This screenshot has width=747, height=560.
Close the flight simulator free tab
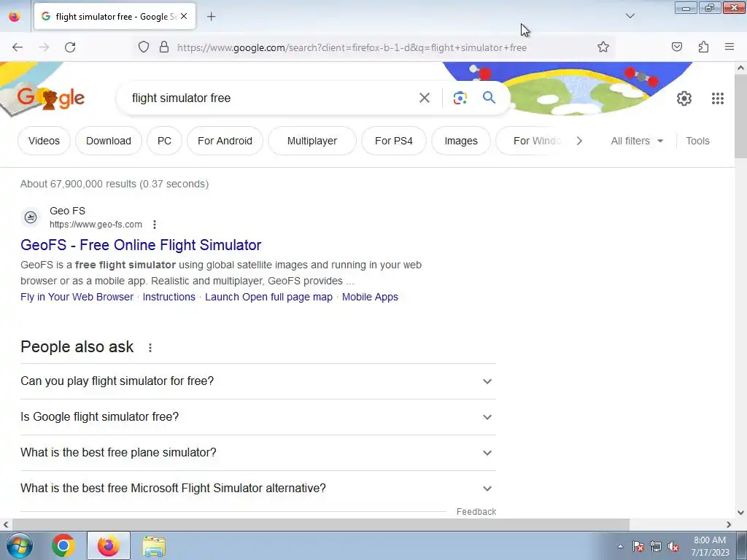(184, 16)
